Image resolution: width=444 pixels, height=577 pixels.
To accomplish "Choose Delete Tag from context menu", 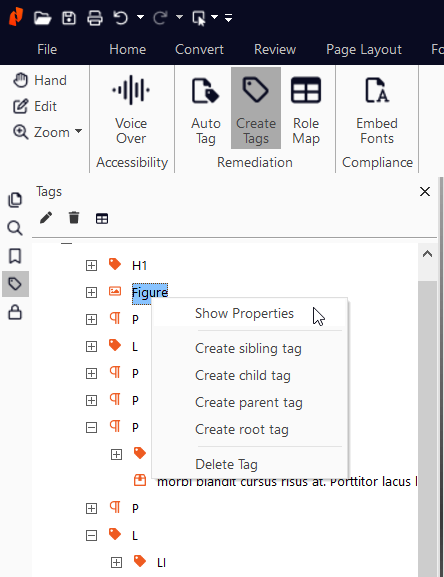I will pos(226,464).
